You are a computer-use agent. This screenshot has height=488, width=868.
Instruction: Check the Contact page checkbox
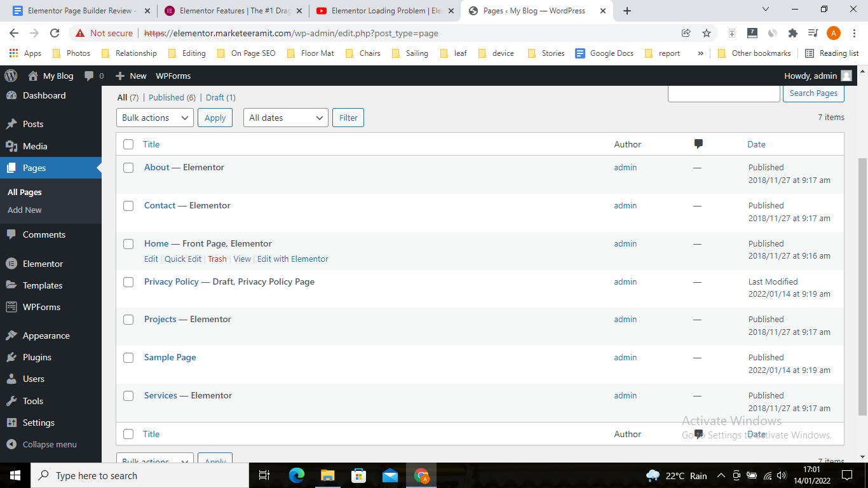128,206
